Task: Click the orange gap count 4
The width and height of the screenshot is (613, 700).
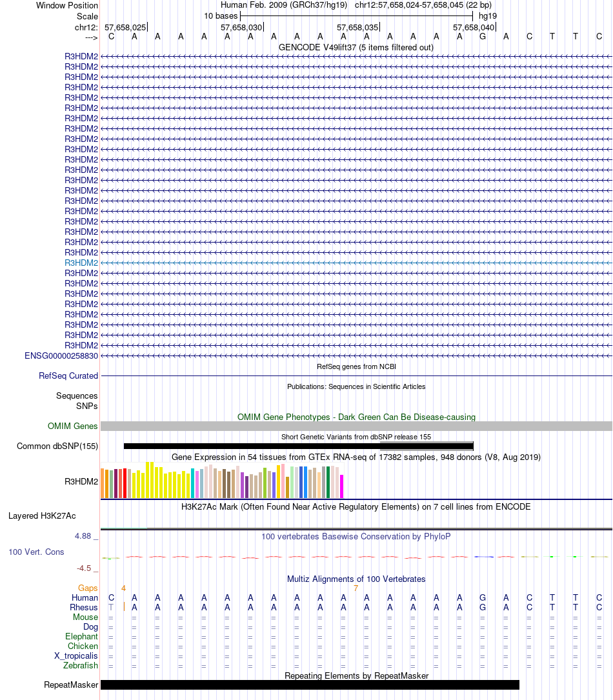Action: pos(123,588)
